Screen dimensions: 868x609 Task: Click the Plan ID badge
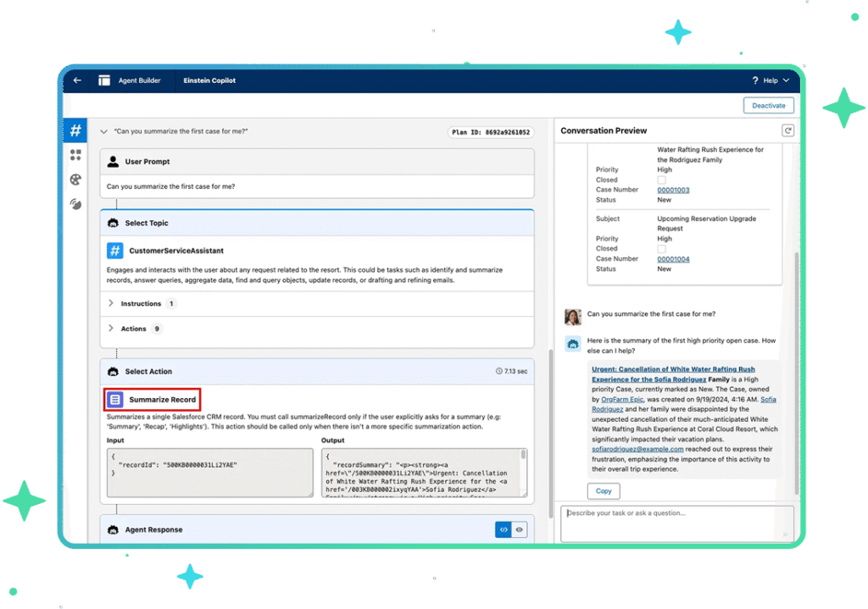(491, 132)
